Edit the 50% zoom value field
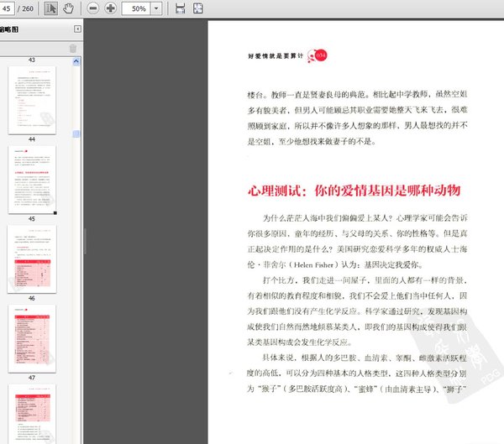Viewport: 504px width, 444px height. [137, 8]
